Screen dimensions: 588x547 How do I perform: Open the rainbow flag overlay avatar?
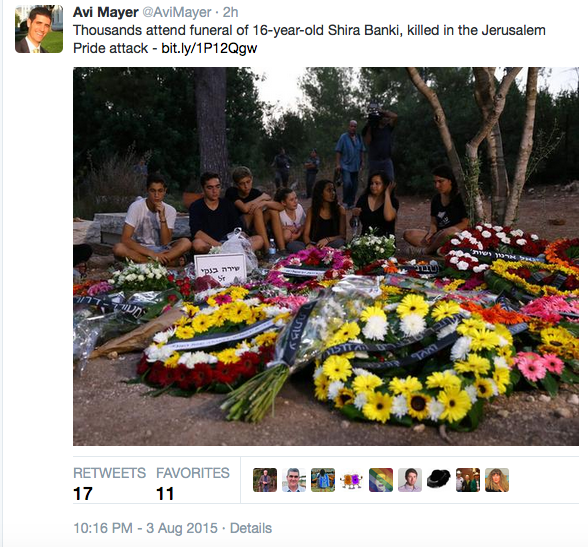pyautogui.click(x=381, y=480)
